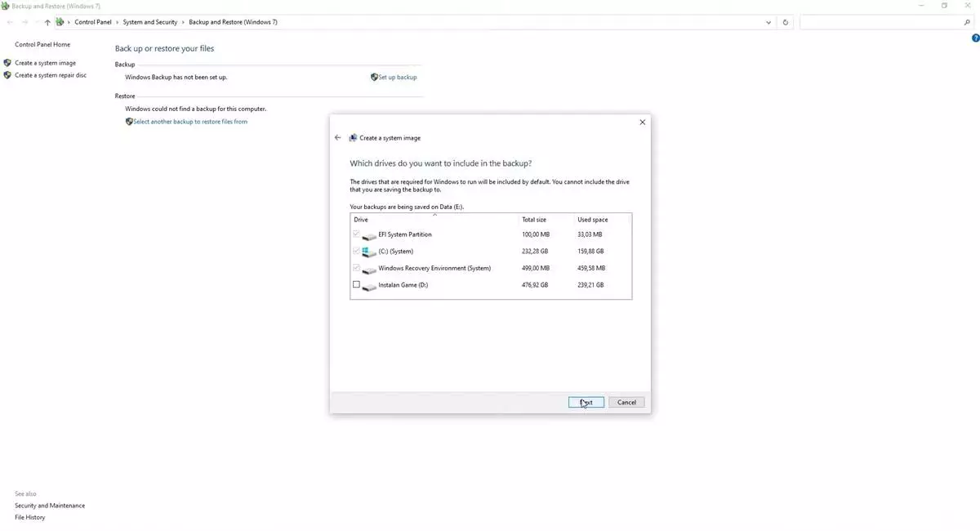Viewport: 980px width, 531px height.
Task: Go up one level to System and Security
Action: tap(47, 22)
